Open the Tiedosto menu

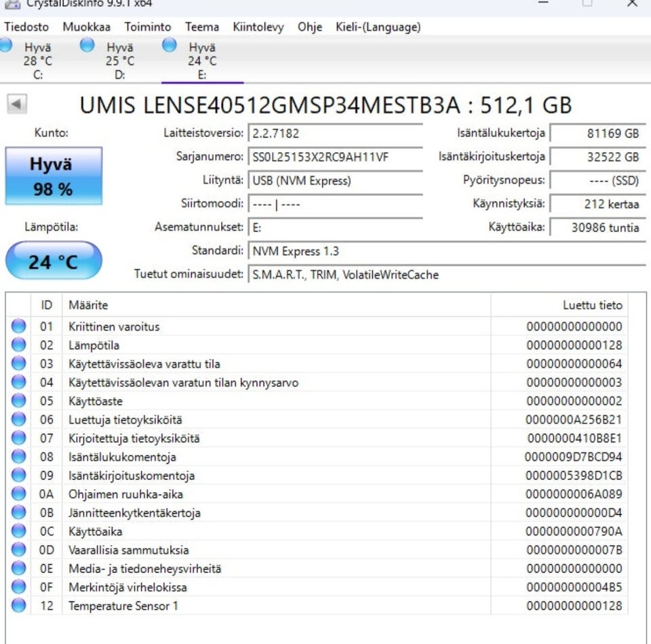26,27
